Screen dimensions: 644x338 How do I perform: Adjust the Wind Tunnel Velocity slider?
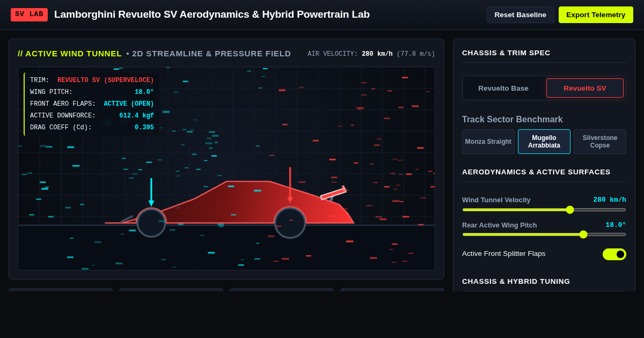[x=544, y=210]
